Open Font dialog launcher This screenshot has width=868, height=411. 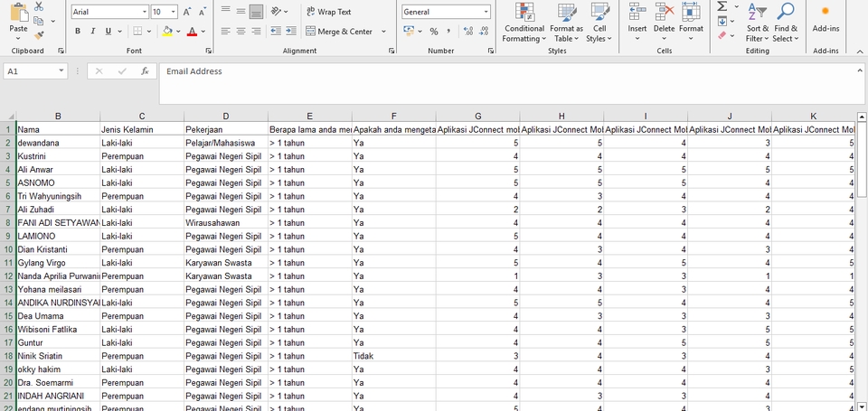(x=209, y=51)
